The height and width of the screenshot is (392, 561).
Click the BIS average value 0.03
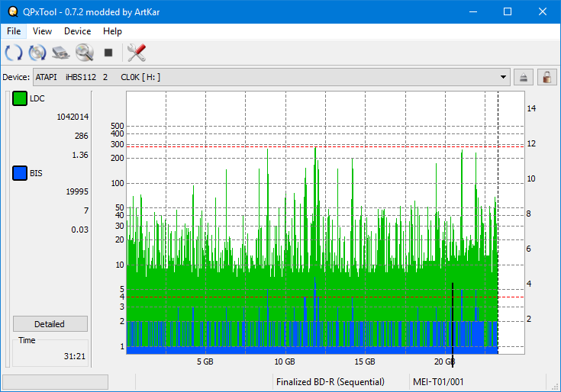tap(79, 230)
